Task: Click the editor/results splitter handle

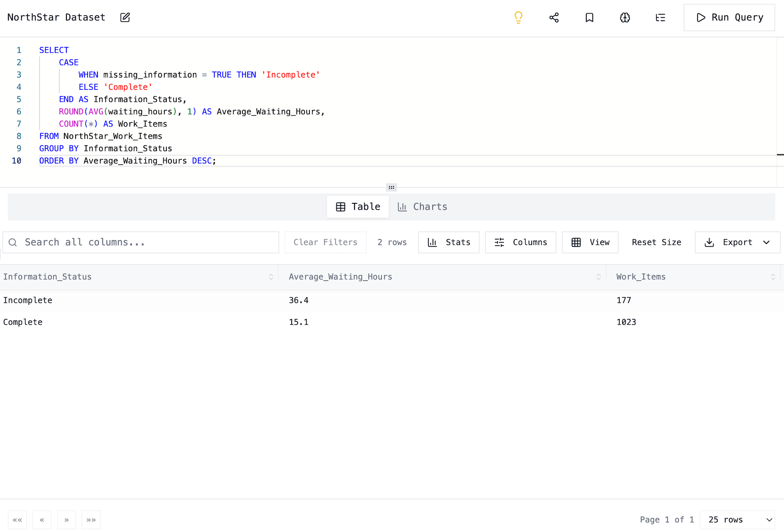Action: click(391, 188)
